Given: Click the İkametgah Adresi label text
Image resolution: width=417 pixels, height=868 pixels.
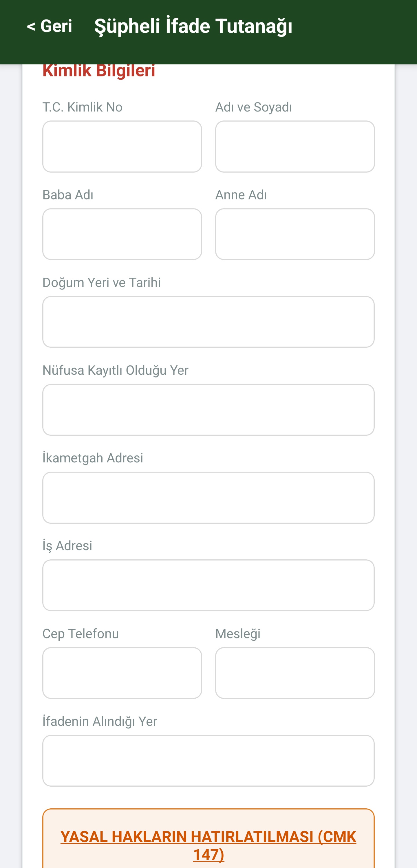Looking at the screenshot, I should coord(93,458).
